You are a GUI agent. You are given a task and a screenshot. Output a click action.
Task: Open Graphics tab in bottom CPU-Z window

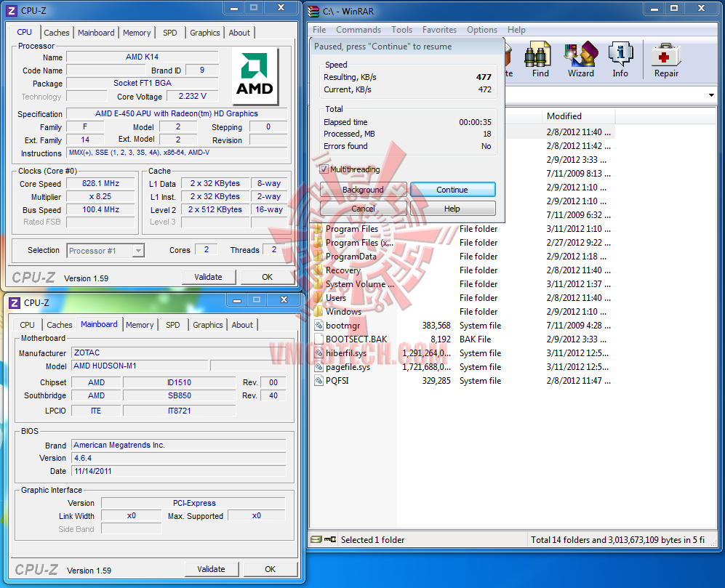point(207,325)
